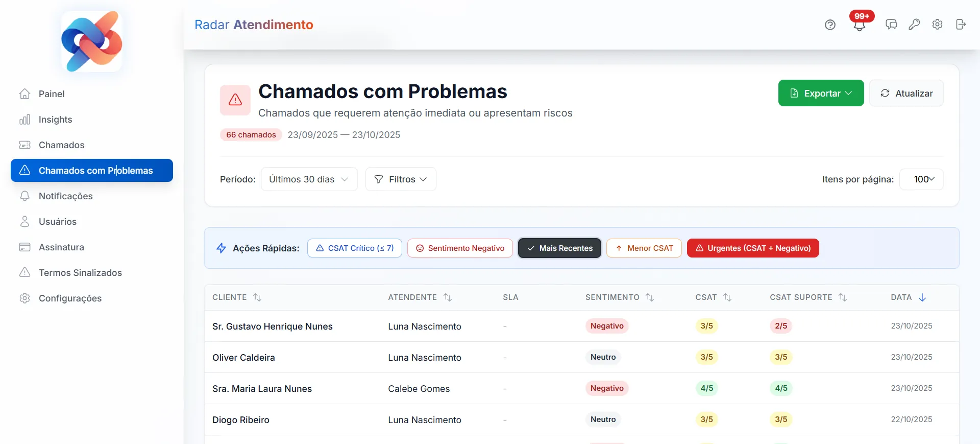Toggle Urgentes (CSAT + Negativo) filter
The image size is (980, 444).
click(x=753, y=248)
